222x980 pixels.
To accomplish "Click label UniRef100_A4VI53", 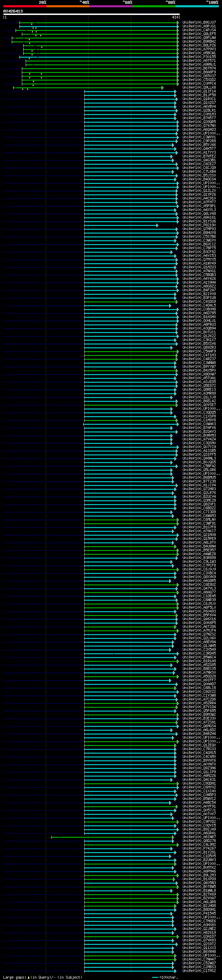I will 199,256.
